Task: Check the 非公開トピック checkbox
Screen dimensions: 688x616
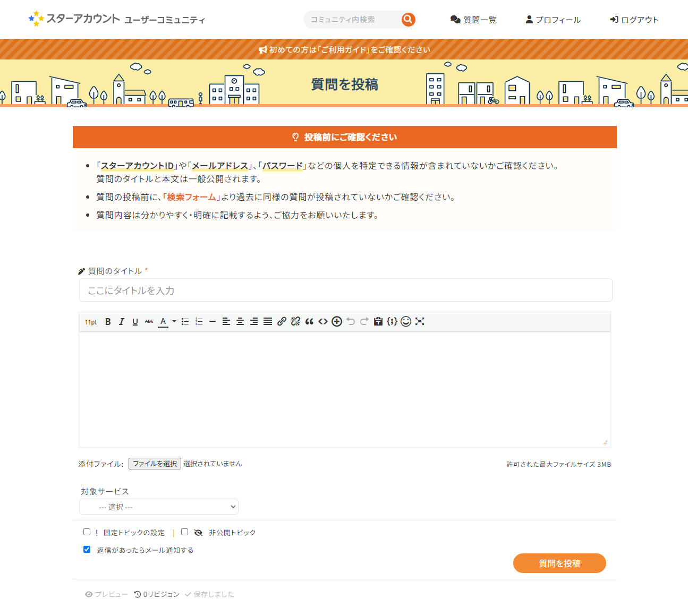Action: [x=185, y=532]
